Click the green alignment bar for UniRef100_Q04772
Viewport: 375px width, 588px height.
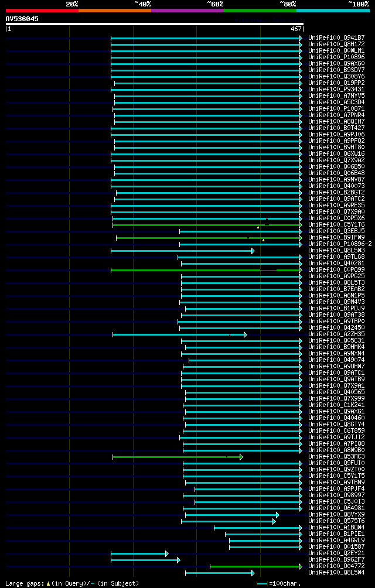256,566
